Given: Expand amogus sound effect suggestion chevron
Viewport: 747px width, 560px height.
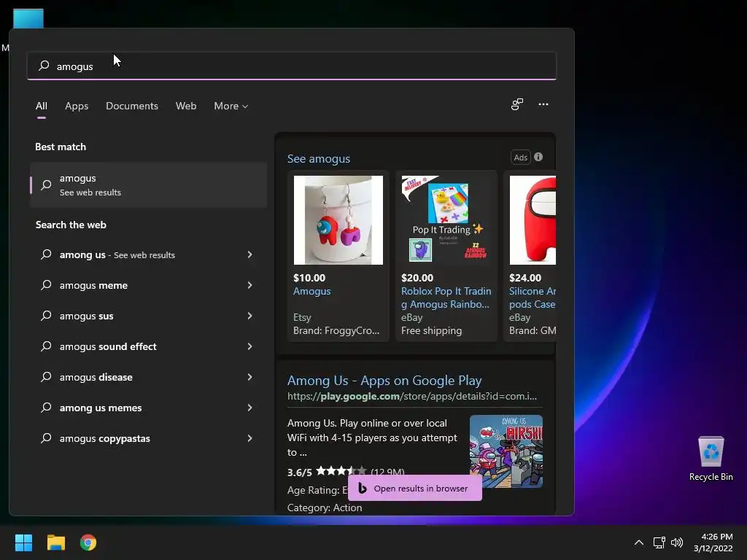Looking at the screenshot, I should click(249, 346).
